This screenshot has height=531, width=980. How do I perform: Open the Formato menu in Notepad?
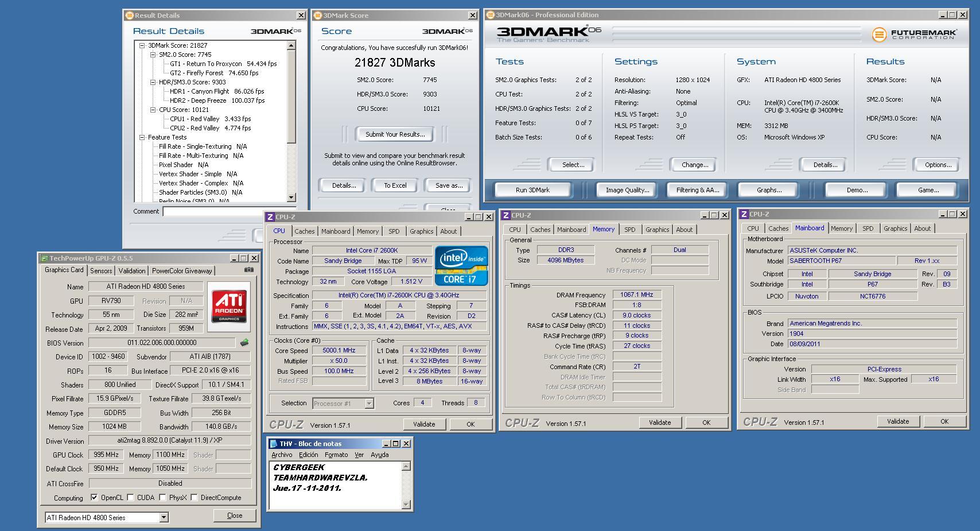[336, 455]
